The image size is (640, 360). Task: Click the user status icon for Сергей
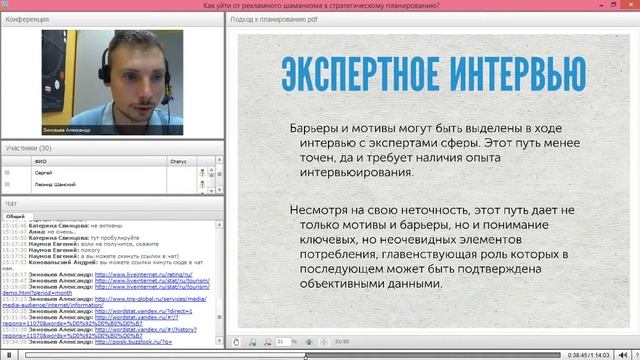pos(202,173)
